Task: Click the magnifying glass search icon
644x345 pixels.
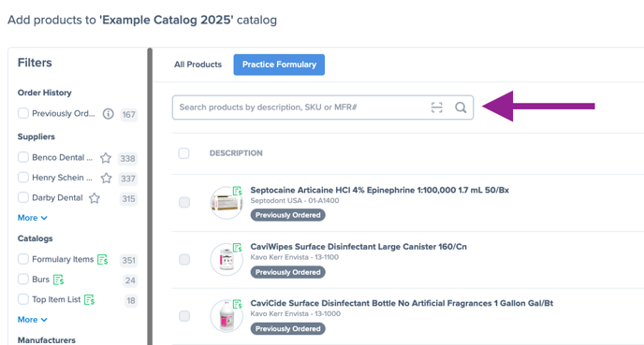Action: pos(461,108)
